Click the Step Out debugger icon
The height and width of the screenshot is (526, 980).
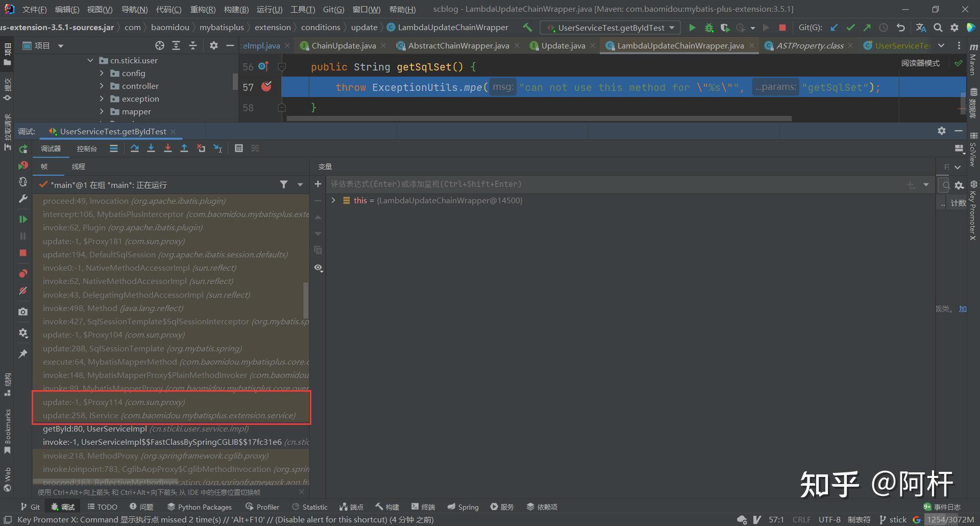tap(184, 149)
